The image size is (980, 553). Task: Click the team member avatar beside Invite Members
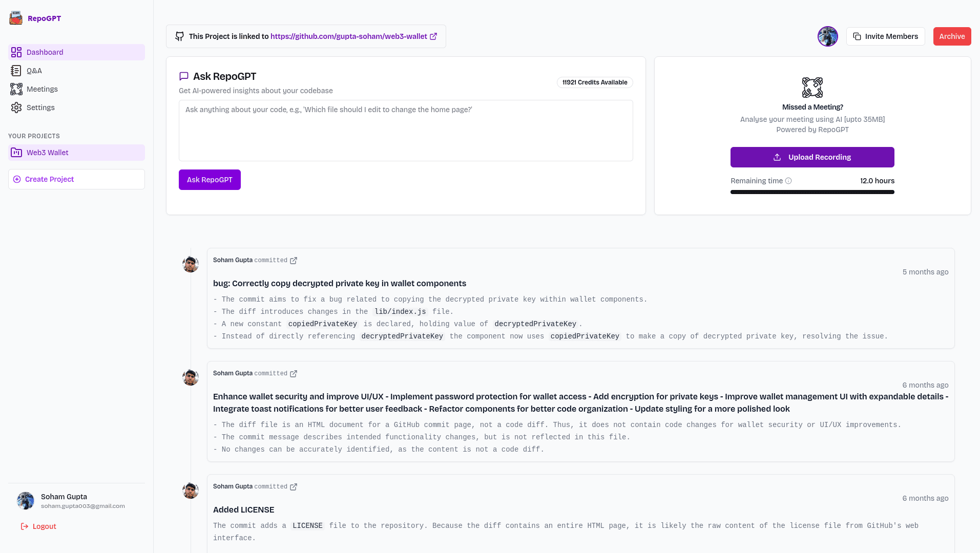[827, 36]
